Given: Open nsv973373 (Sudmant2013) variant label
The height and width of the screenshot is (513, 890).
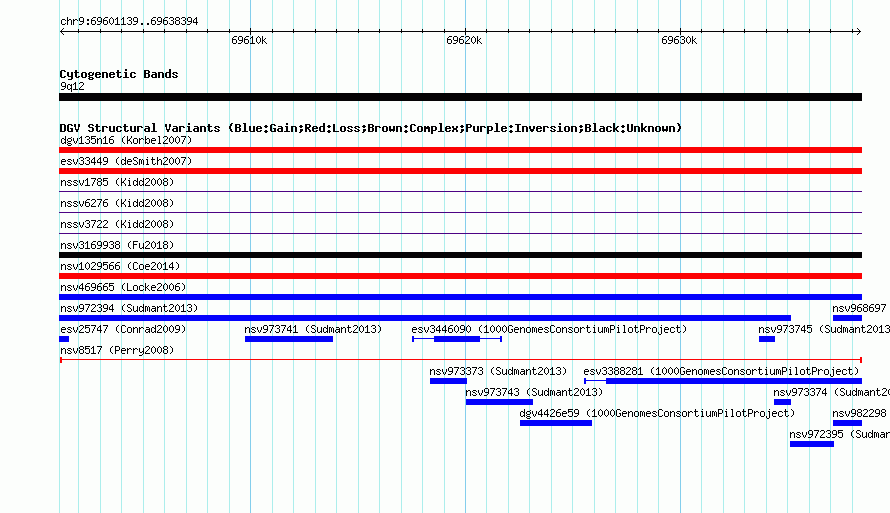Looking at the screenshot, I should click(498, 371).
